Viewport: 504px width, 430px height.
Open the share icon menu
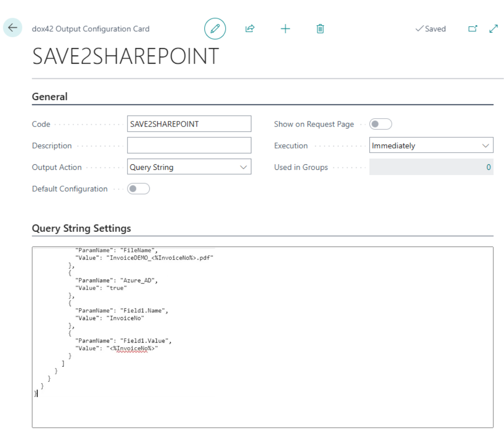pos(250,28)
